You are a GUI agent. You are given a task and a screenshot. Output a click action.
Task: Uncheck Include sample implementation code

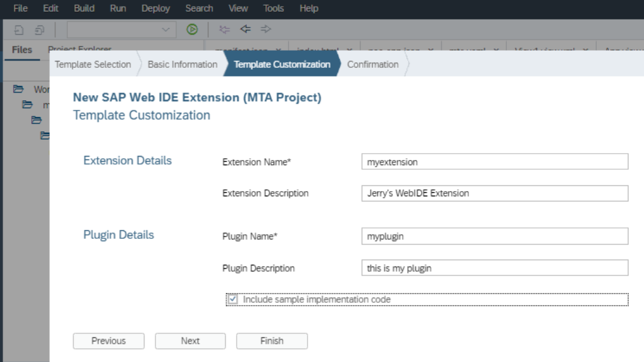[x=233, y=299]
